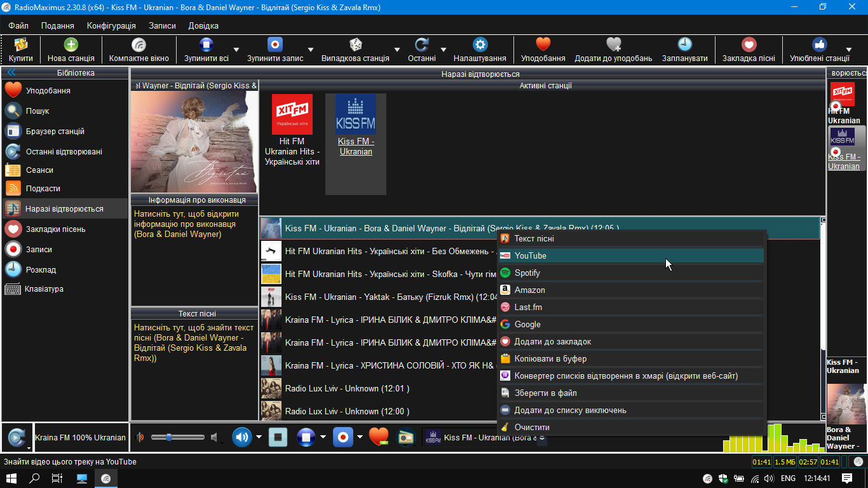Select Очистити in the context menu
The height and width of the screenshot is (488, 868).
[x=632, y=427]
